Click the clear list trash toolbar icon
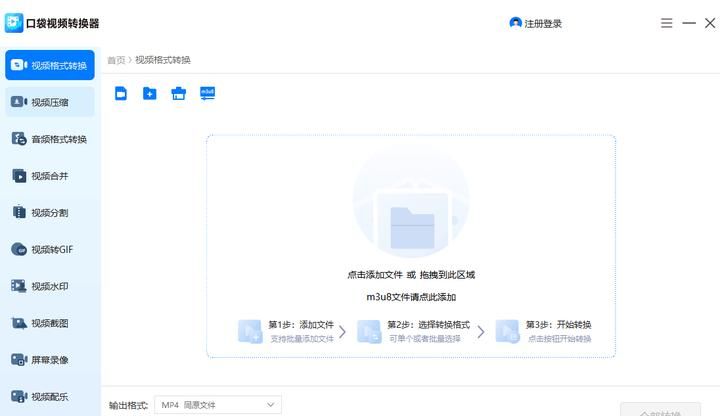The image size is (720, 416). pos(179,93)
